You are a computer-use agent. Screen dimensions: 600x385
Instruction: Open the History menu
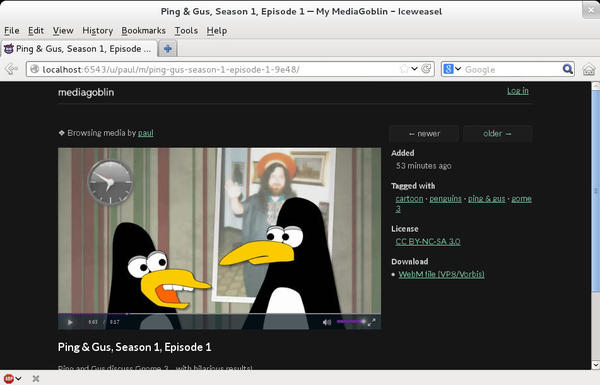point(98,30)
